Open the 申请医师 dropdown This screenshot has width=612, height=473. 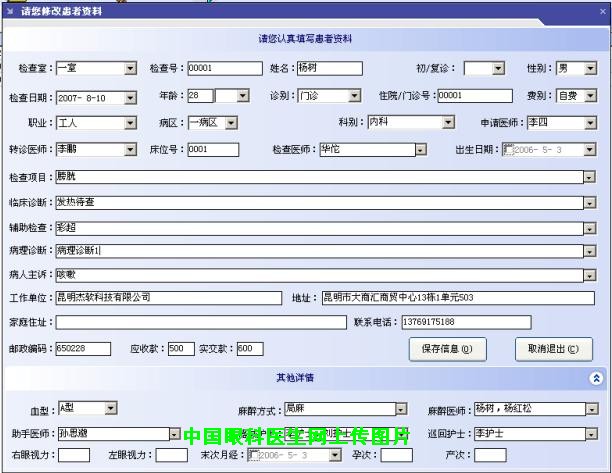[x=589, y=123]
